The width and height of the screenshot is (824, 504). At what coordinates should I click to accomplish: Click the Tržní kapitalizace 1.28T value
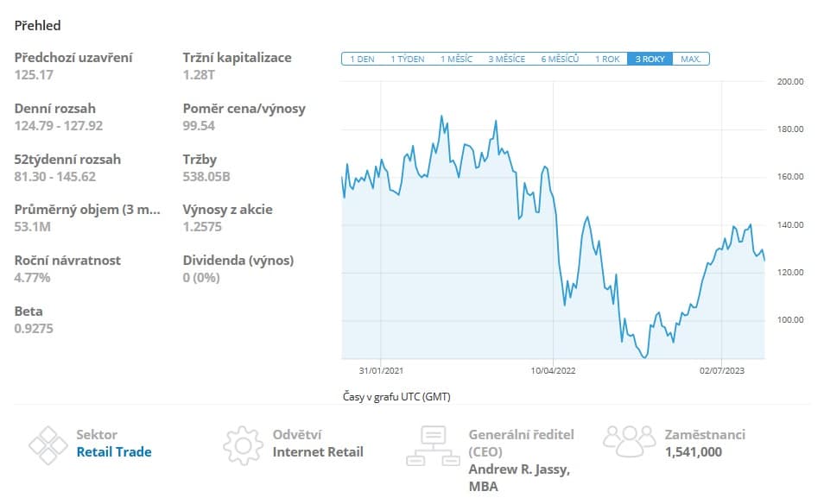point(200,74)
